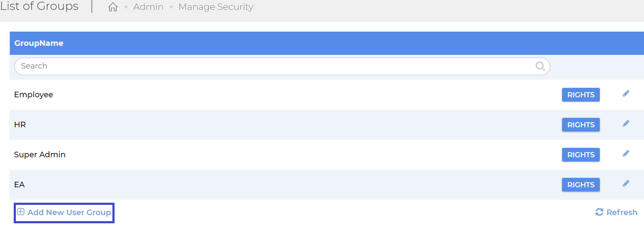
Task: Click the plus icon for new group
Action: (x=21, y=212)
